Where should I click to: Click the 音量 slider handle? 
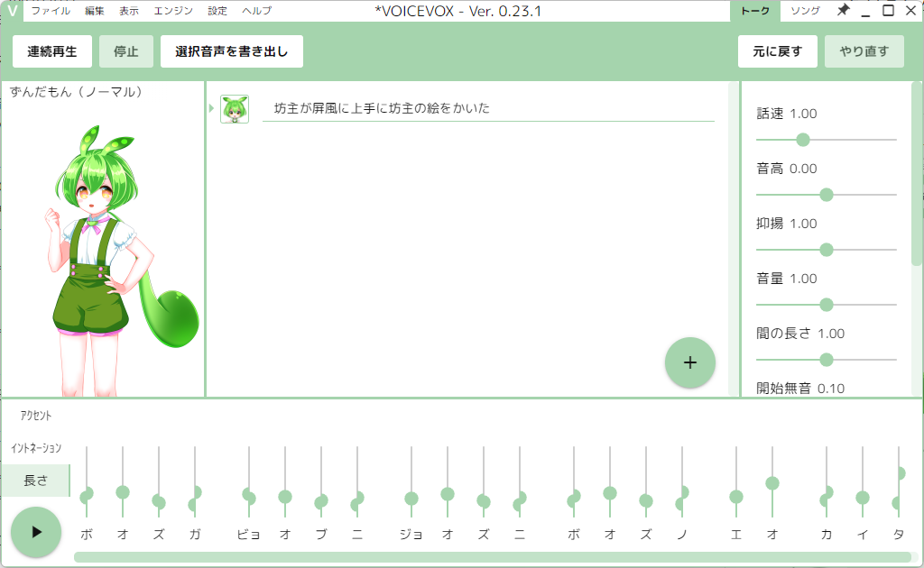[x=827, y=305]
